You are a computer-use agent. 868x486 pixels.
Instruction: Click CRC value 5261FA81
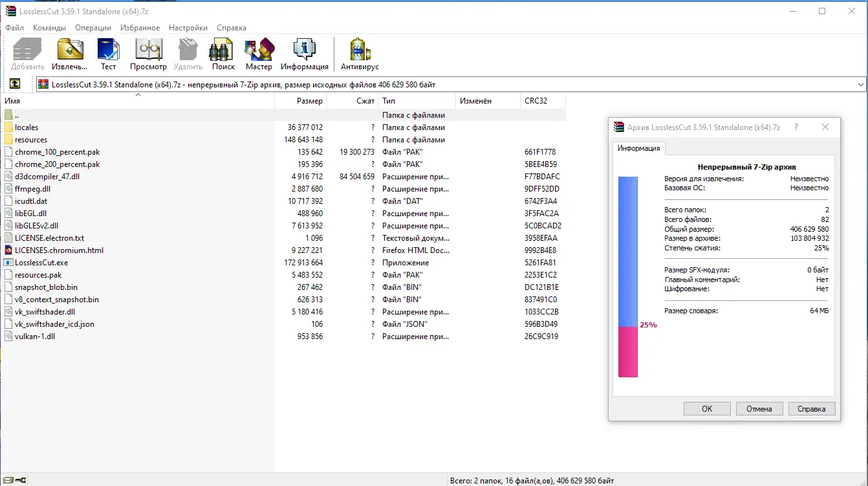(x=541, y=263)
